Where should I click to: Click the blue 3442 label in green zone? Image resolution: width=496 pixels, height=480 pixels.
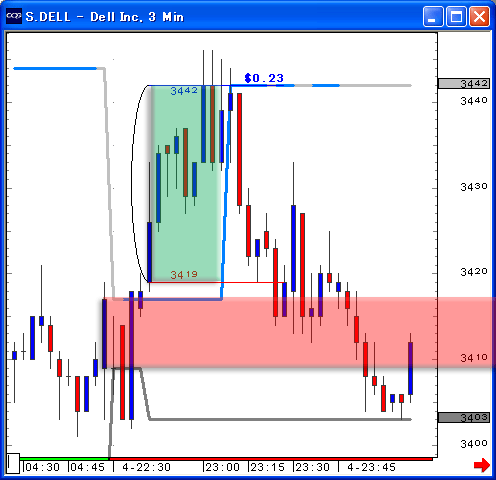[184, 91]
